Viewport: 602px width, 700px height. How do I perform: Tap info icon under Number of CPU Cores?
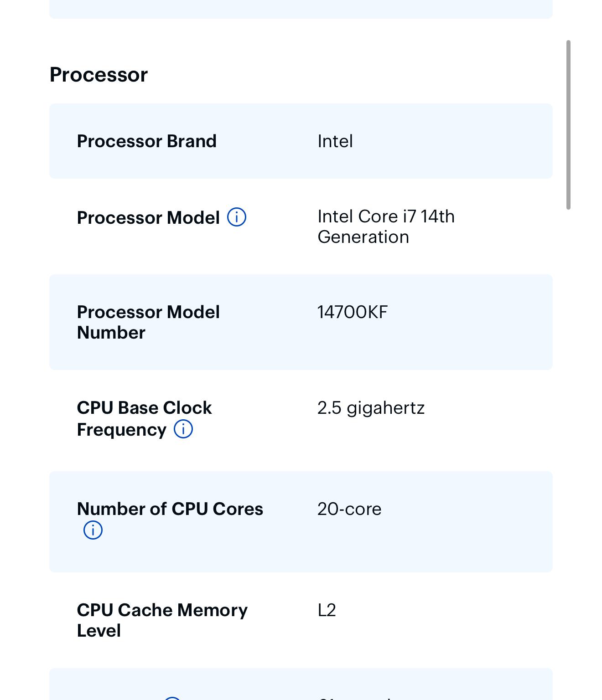pyautogui.click(x=93, y=530)
